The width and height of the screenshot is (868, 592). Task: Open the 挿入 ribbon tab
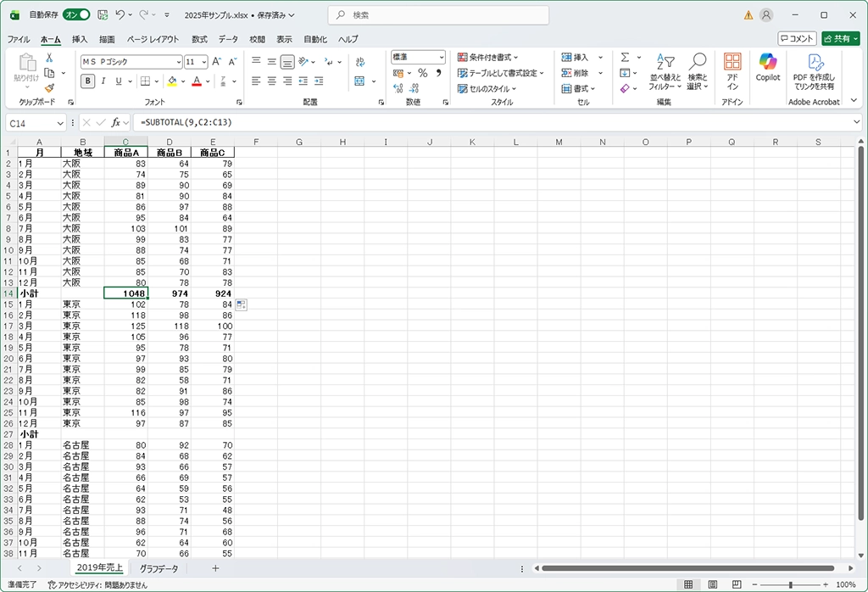coord(80,39)
